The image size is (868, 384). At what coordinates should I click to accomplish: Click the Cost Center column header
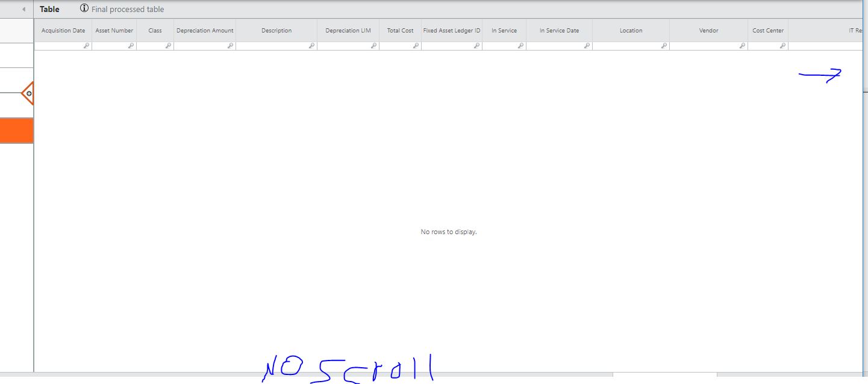tap(768, 30)
